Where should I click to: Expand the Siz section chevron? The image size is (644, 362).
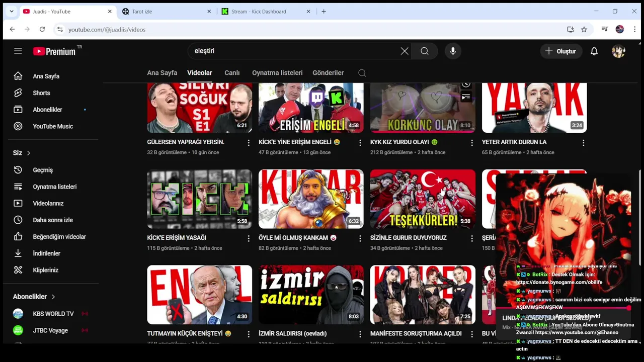tap(29, 153)
